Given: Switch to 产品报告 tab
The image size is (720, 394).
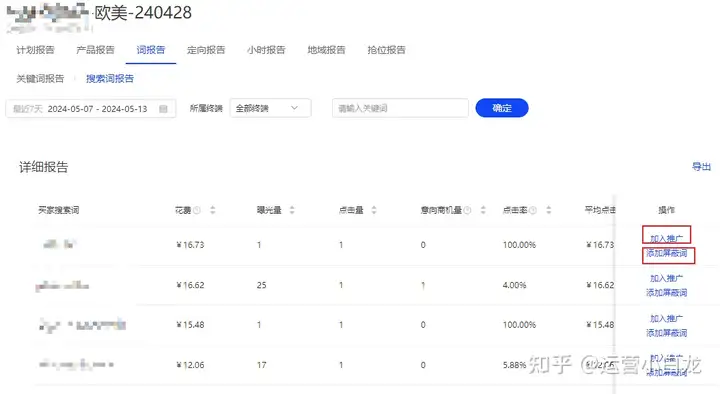Looking at the screenshot, I should coord(95,50).
